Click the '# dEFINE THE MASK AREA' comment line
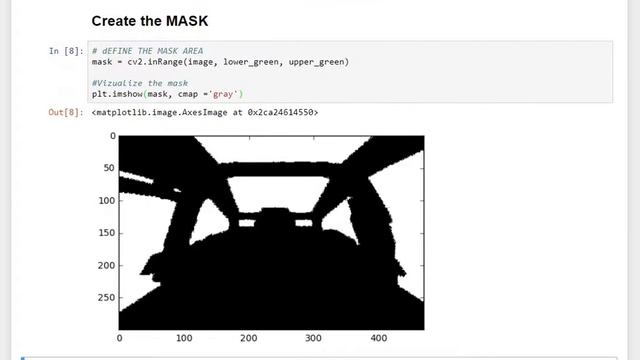The height and width of the screenshot is (360, 640). (147, 51)
